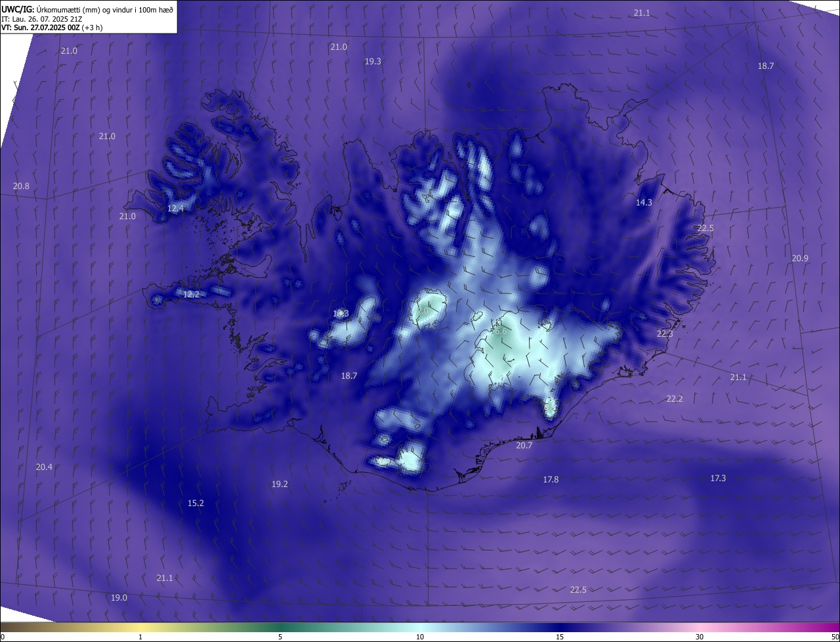Click the 20.9 value on the map

800,259
